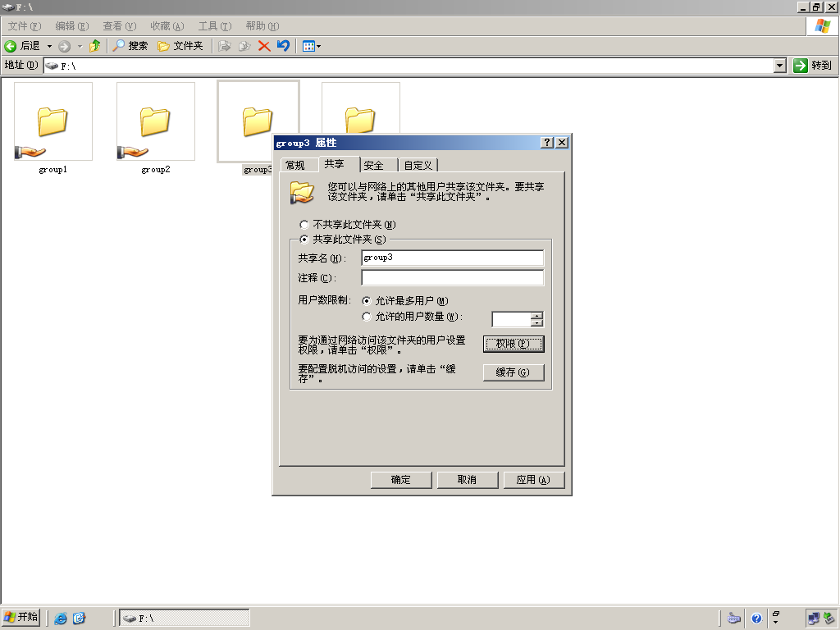Open the 文件 menu
Image resolution: width=840 pixels, height=630 pixels.
[x=25, y=25]
